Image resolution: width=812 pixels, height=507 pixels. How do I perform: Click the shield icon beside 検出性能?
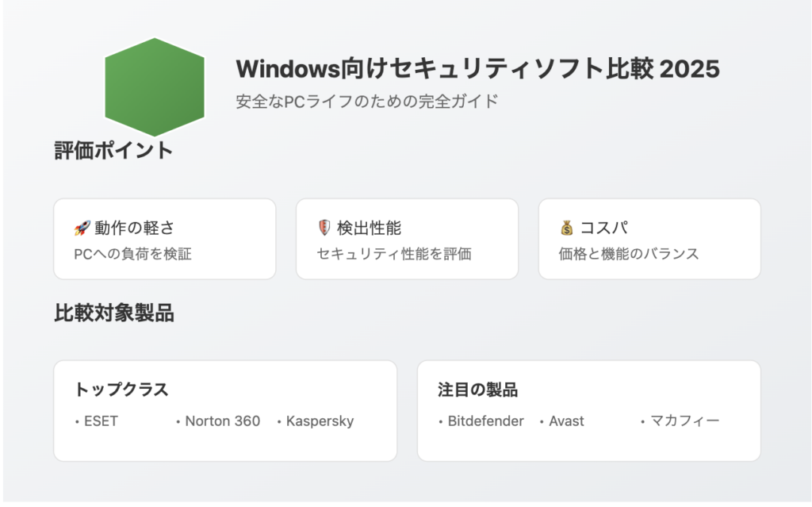pyautogui.click(x=324, y=228)
